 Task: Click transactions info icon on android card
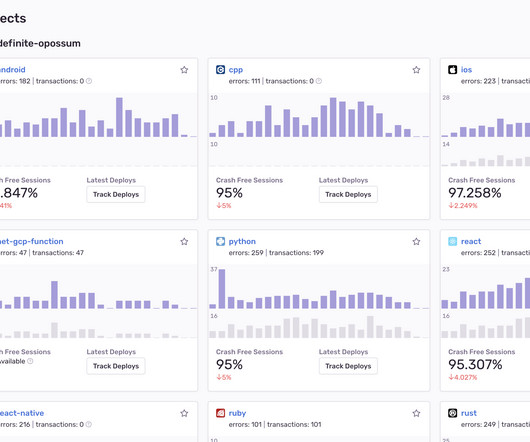point(89,81)
